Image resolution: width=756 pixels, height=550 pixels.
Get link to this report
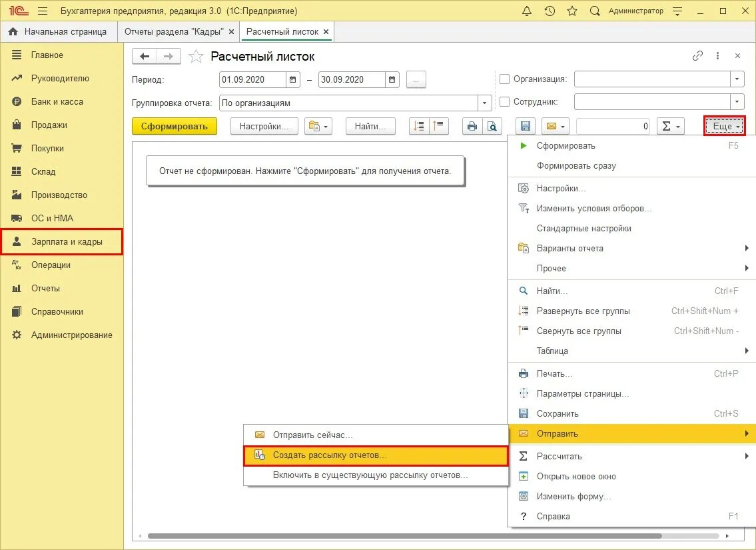click(697, 56)
